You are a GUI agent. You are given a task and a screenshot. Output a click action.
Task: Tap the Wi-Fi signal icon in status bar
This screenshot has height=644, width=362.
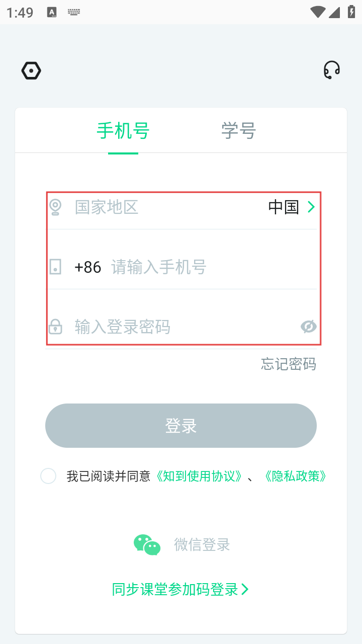coord(318,12)
